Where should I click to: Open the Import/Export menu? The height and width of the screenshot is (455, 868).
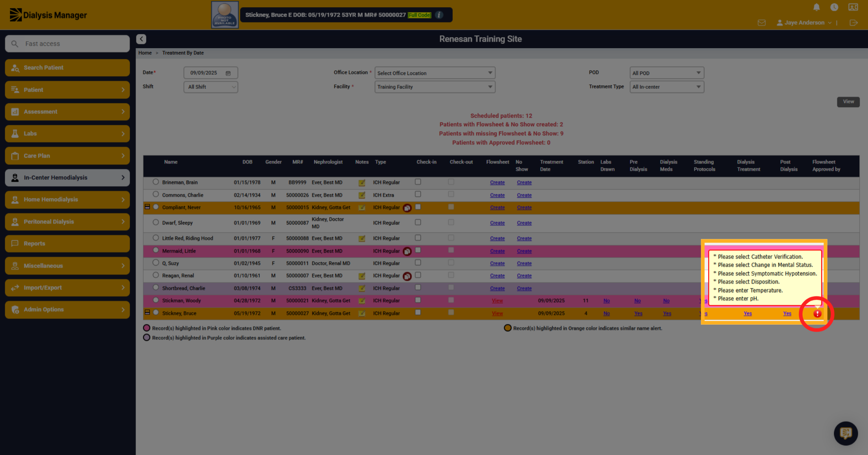click(67, 288)
